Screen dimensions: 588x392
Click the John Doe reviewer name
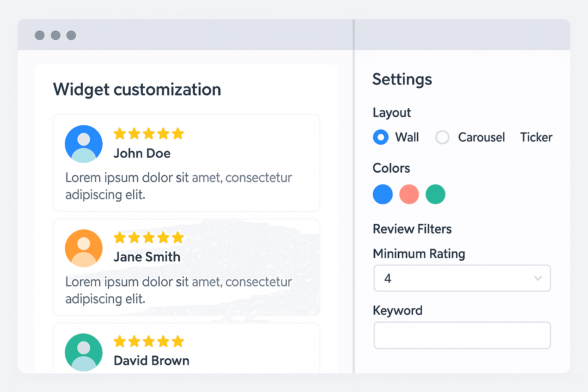click(142, 154)
